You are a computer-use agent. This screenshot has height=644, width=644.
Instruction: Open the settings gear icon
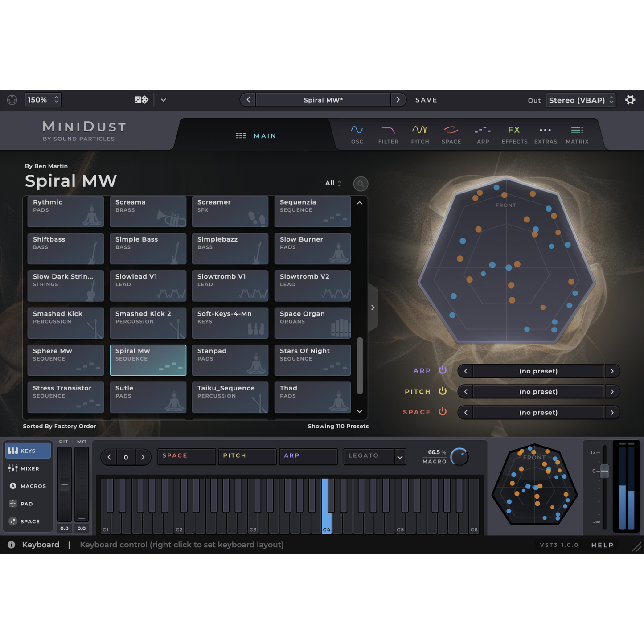pos(630,100)
